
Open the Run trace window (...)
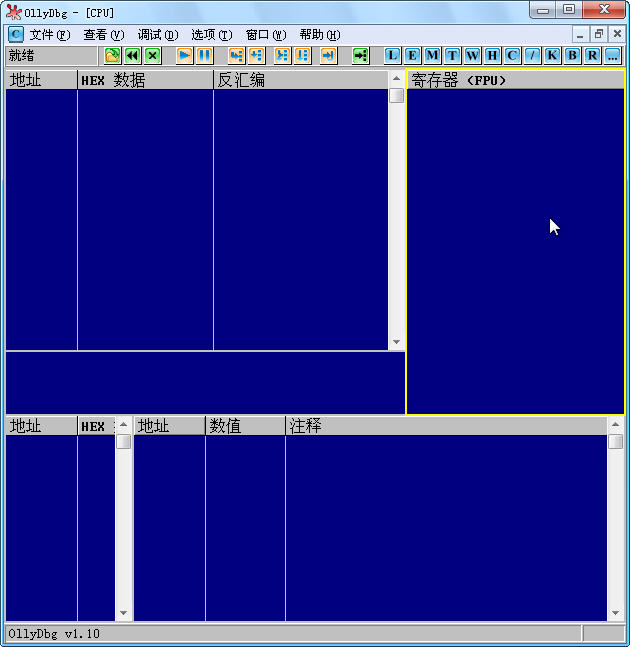(x=612, y=55)
